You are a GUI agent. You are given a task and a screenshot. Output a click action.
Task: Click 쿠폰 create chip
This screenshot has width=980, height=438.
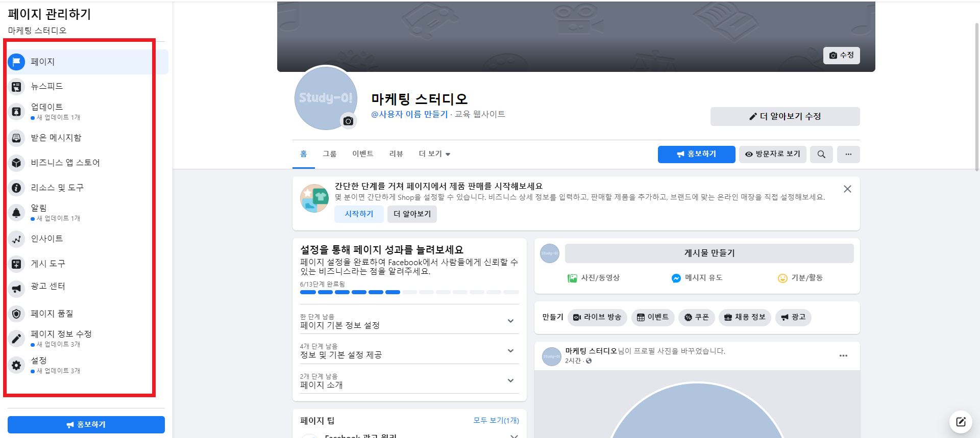pos(697,317)
